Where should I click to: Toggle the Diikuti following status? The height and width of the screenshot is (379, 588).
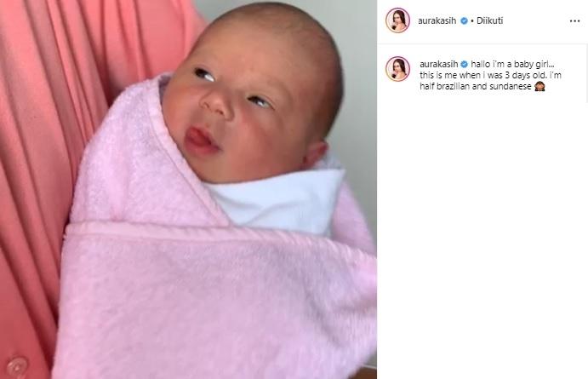point(490,21)
